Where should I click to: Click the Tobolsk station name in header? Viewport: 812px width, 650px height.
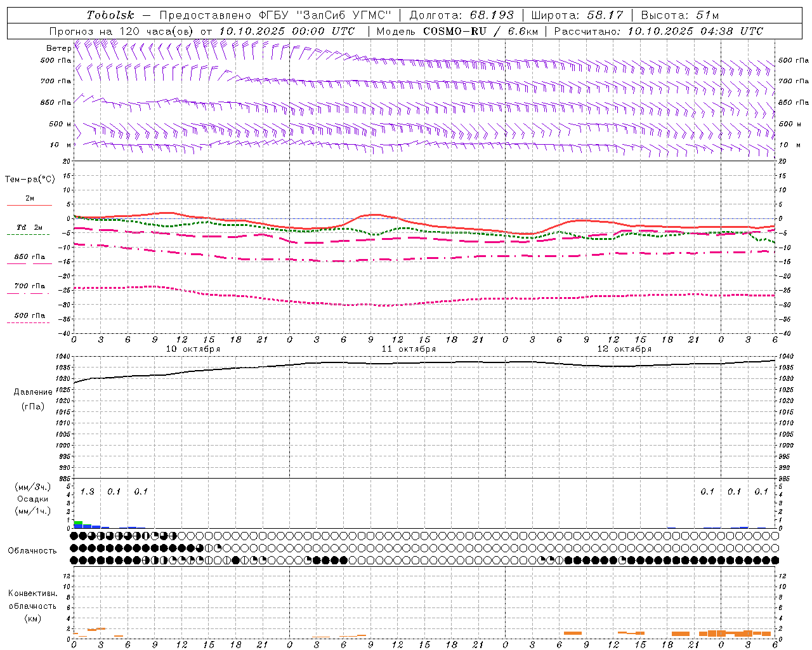pos(110,15)
